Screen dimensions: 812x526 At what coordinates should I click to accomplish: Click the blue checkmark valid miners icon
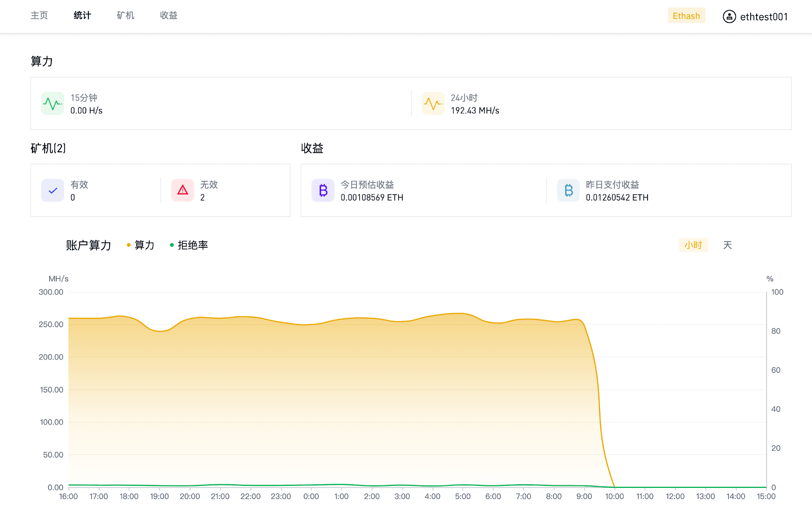point(53,190)
